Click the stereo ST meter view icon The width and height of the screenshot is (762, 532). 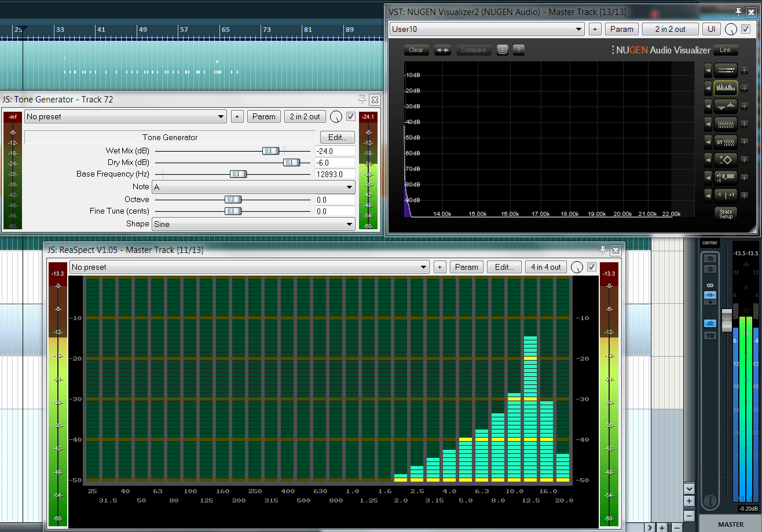tap(726, 142)
